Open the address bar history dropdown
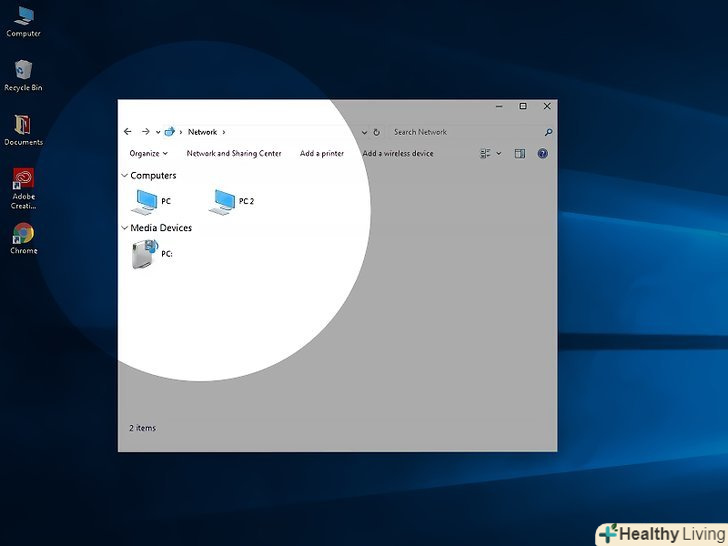 tap(364, 132)
